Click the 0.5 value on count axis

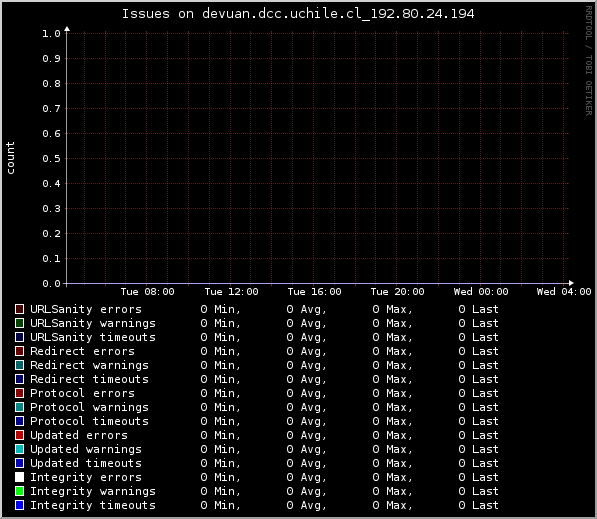tap(51, 158)
